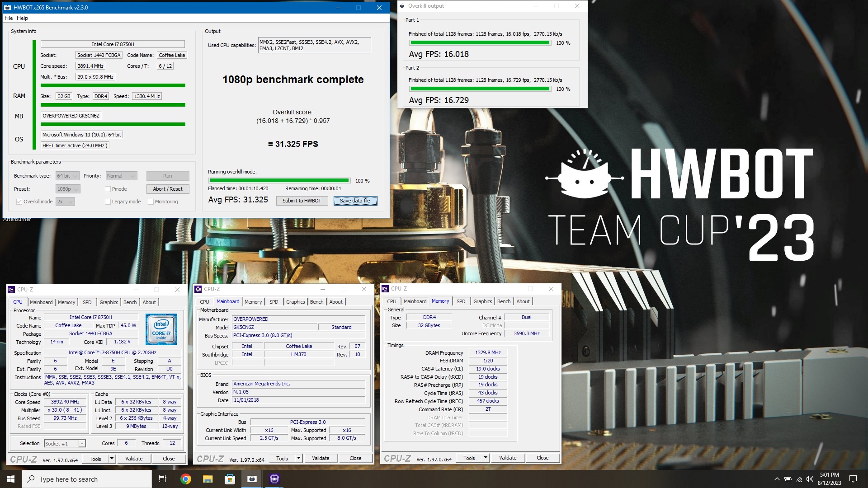Click the Part 1 progress bar
868x488 pixels.
480,42
